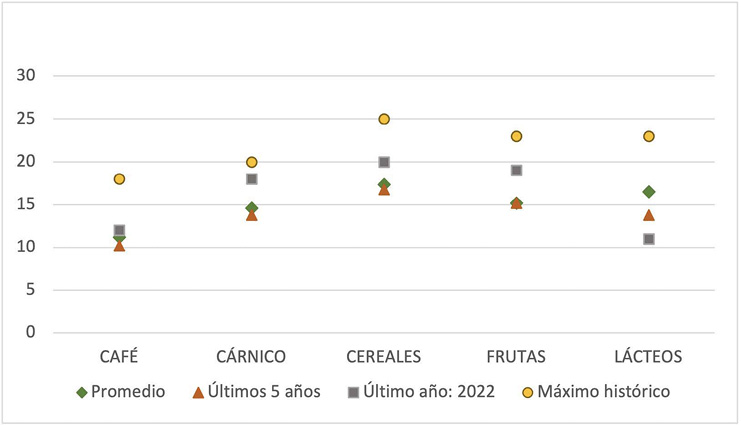
Task: Click the Máximo histórico legend text
Action: point(604,391)
